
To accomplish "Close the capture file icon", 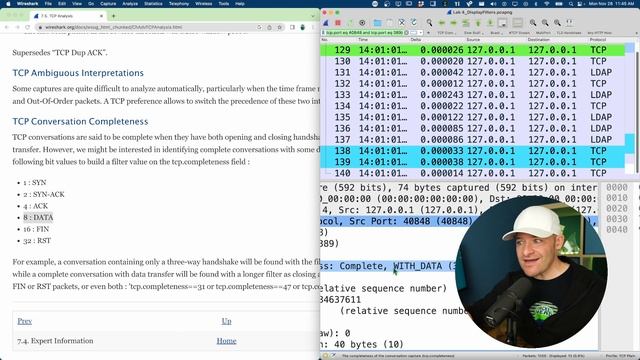I will [x=402, y=22].
